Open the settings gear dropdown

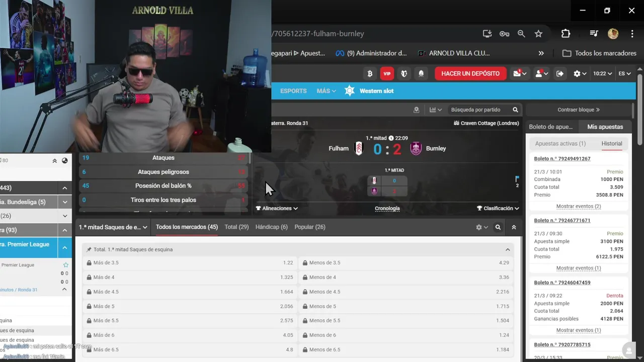580,73
